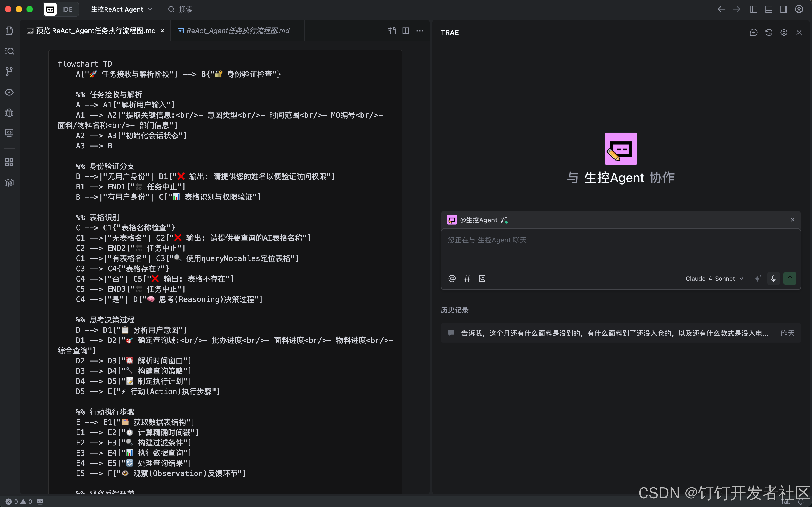This screenshot has width=812, height=507.
Task: Click the TRAE logo icon in title bar
Action: [50, 9]
